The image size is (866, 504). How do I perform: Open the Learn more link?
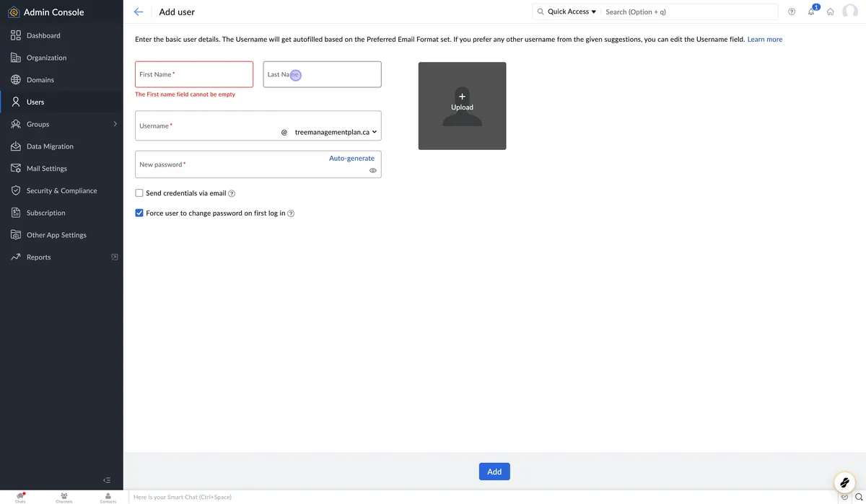pyautogui.click(x=765, y=40)
